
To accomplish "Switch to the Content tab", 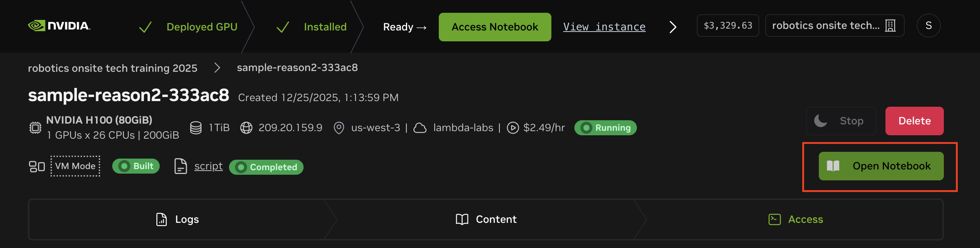I will (x=486, y=219).
